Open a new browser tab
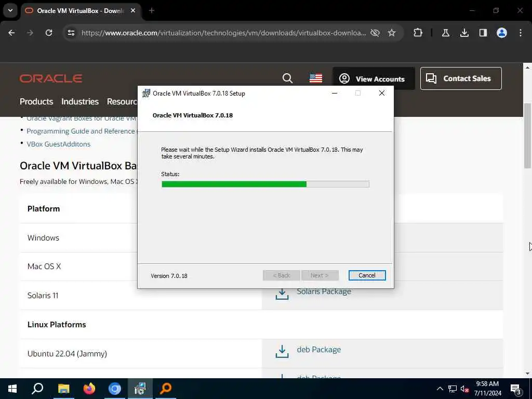This screenshot has width=532, height=399. (152, 10)
